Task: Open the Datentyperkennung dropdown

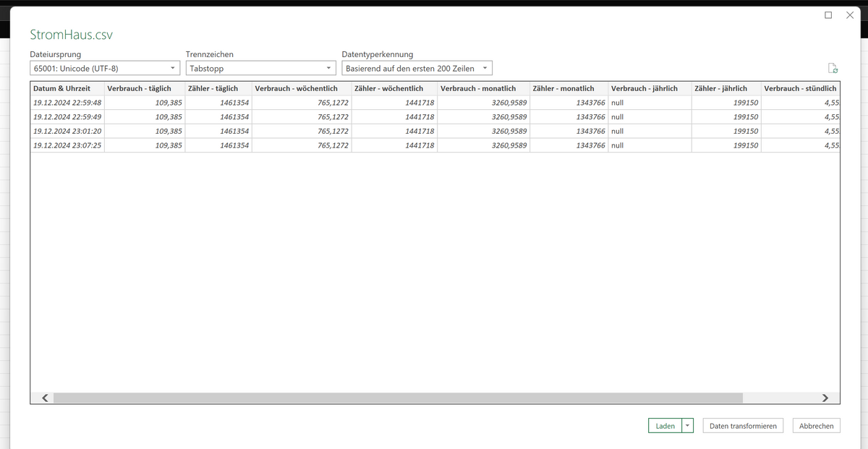Action: click(x=417, y=68)
